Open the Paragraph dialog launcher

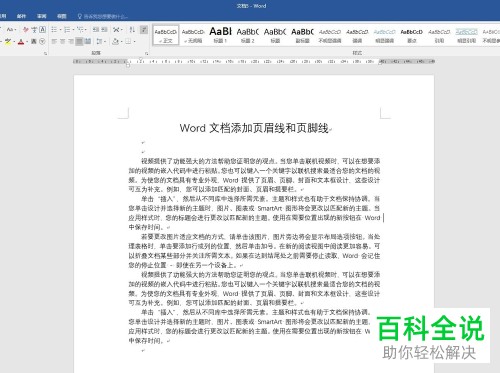click(146, 53)
